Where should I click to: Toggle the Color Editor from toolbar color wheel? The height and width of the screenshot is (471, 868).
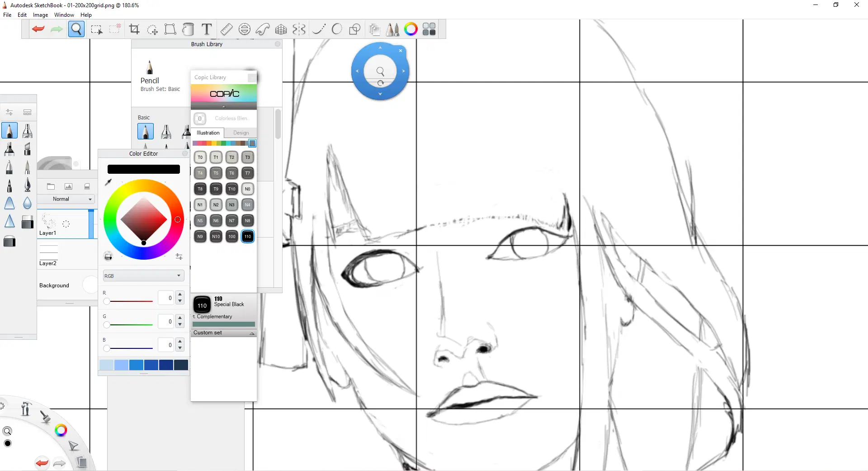[x=410, y=29]
